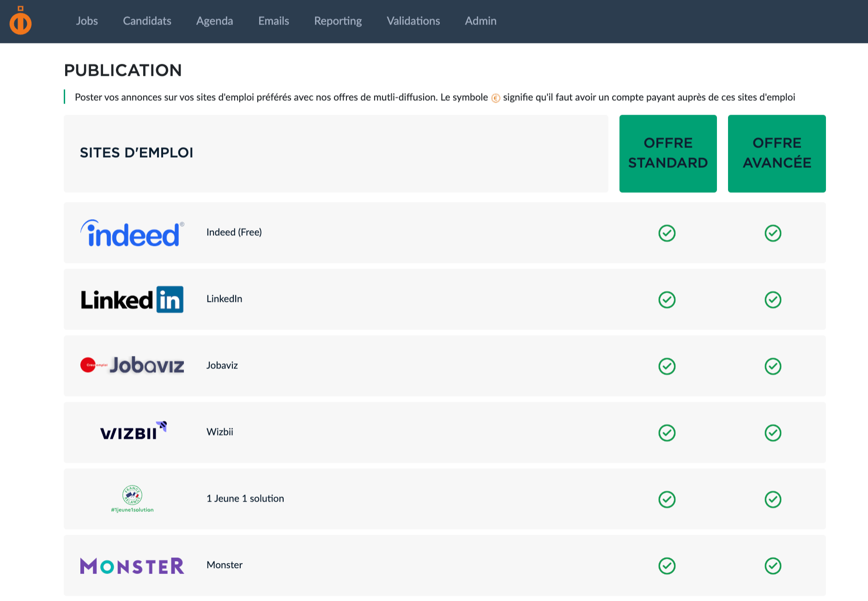
Task: Click 1 Jeune 1 solution standard checkmark
Action: coord(667,499)
